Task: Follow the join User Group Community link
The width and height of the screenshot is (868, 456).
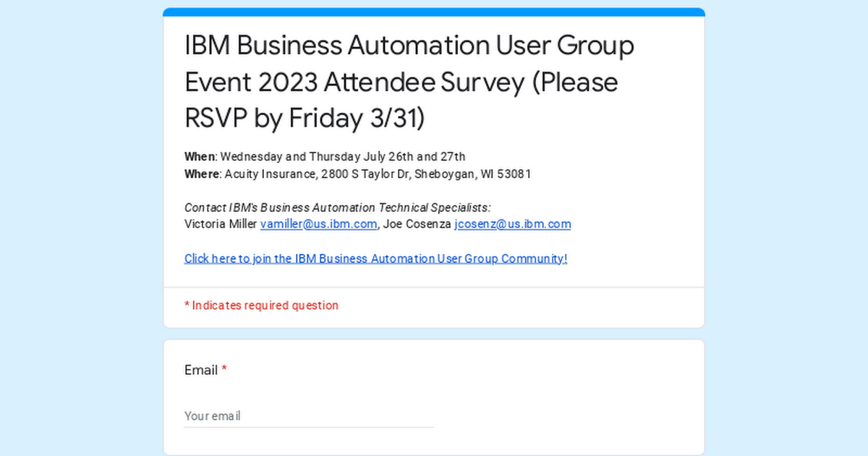Action: 375,258
